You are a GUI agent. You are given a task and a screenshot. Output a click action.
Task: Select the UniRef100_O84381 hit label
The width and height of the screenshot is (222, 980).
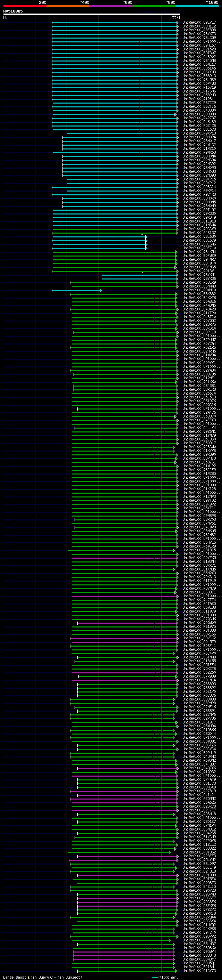pos(199,386)
